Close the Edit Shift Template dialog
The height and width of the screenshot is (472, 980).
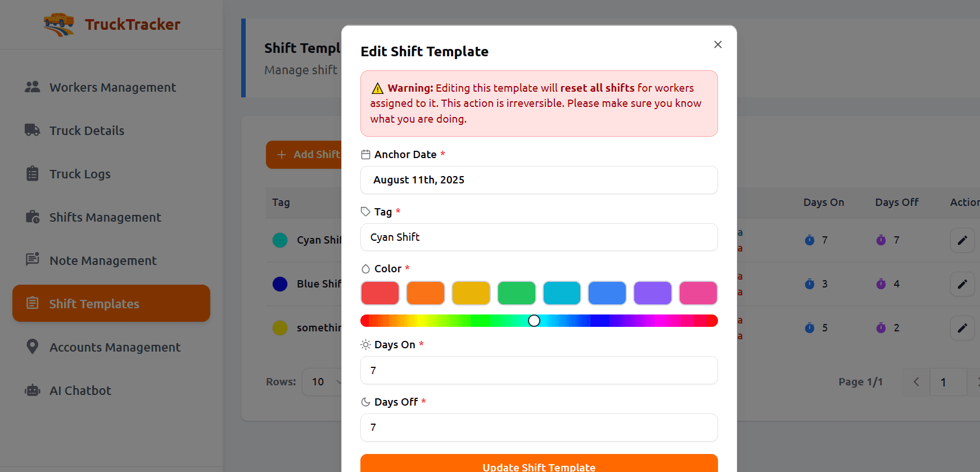717,44
